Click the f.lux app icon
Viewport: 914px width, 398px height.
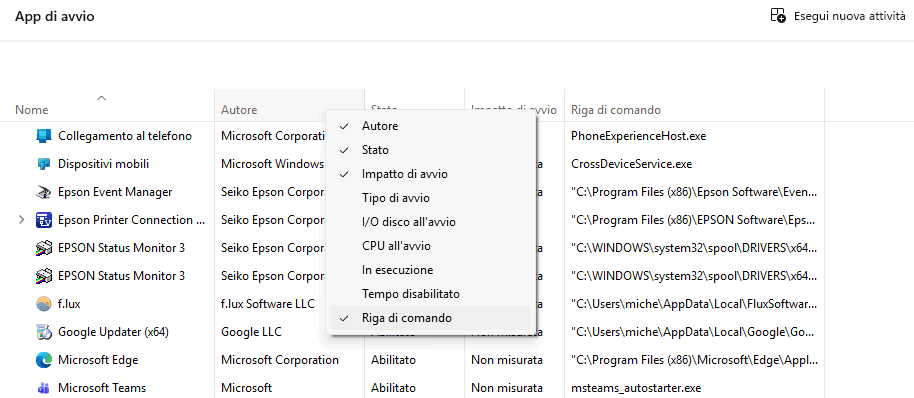44,304
